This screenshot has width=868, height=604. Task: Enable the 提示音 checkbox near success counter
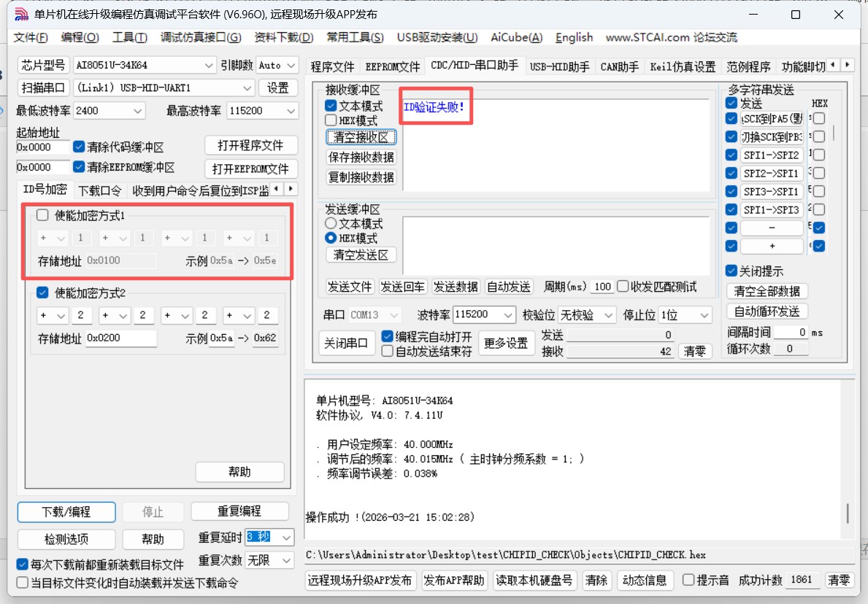(x=687, y=580)
